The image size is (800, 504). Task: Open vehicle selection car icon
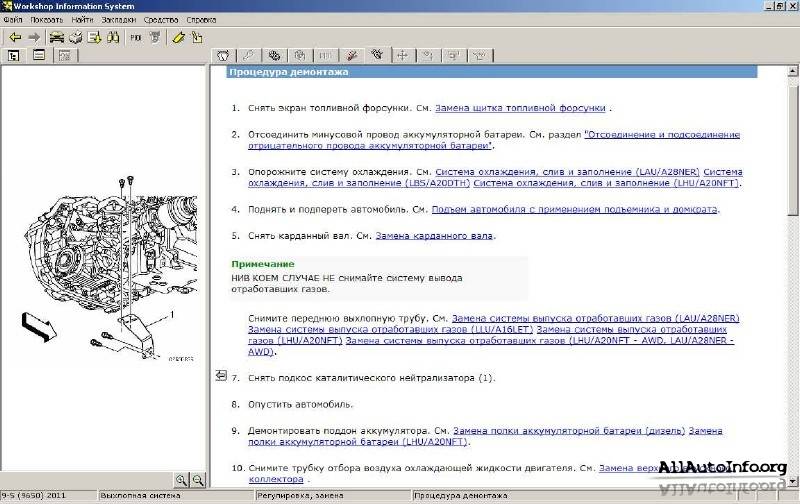tap(56, 37)
